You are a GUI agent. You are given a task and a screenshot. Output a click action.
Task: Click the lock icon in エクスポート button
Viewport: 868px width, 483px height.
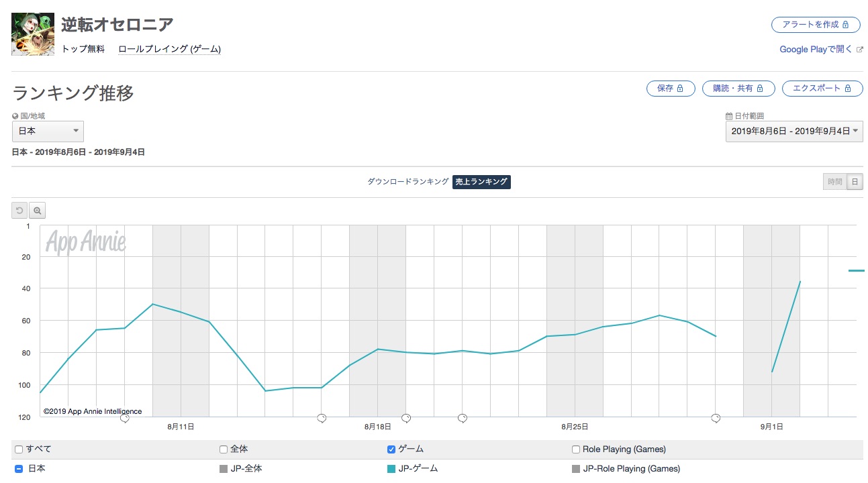[x=848, y=89]
